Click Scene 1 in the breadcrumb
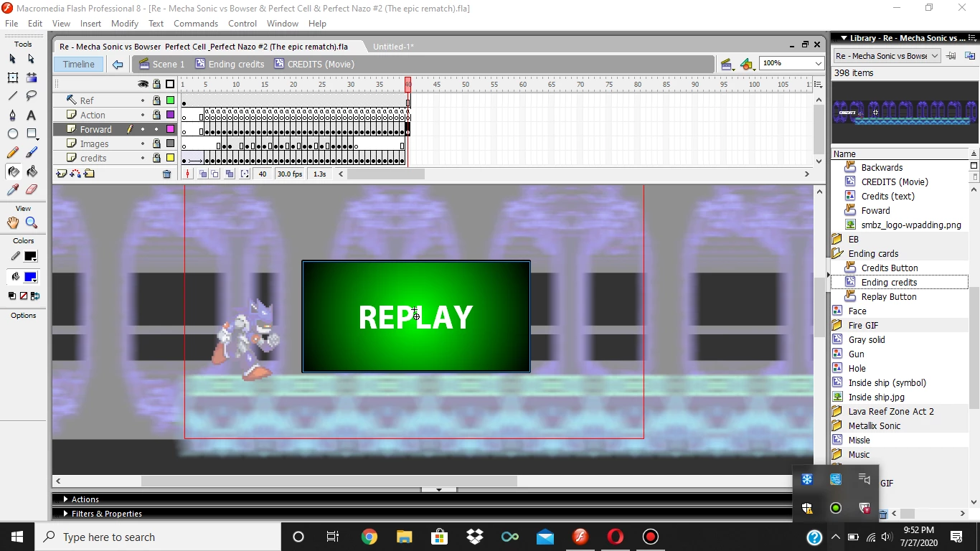This screenshot has height=551, width=980. [162, 65]
